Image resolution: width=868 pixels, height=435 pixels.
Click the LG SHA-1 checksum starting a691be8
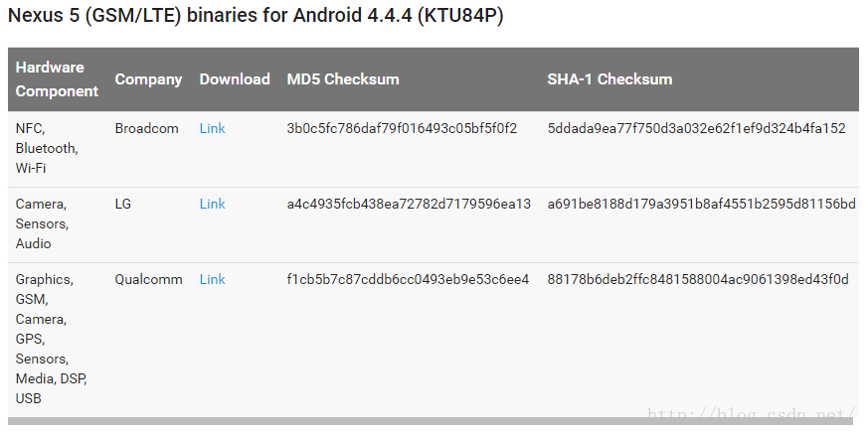pos(701,204)
